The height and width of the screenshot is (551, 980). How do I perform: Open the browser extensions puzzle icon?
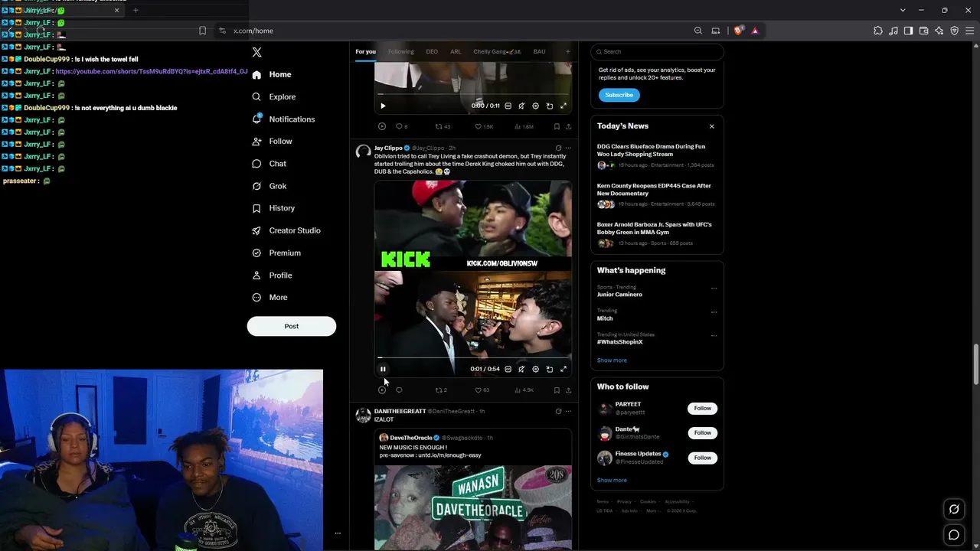point(878,31)
